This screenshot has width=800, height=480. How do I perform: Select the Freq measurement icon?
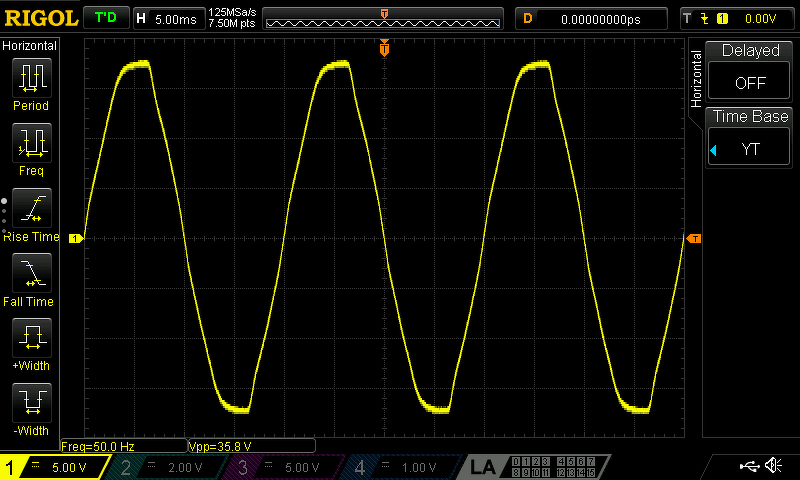coord(32,143)
